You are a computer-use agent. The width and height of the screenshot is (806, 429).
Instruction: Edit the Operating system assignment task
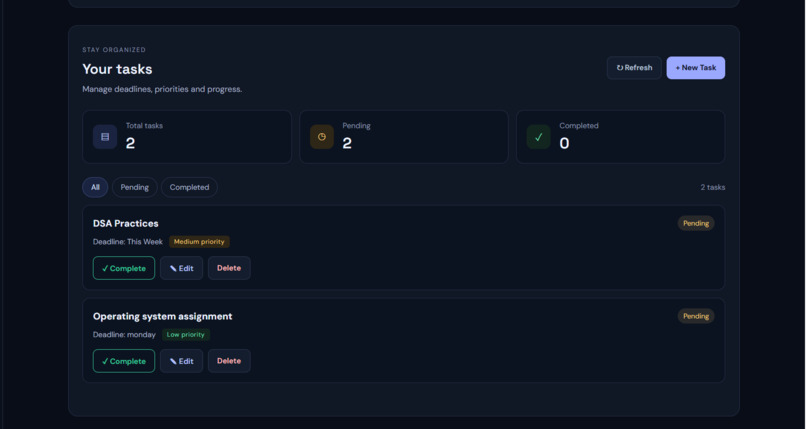tap(181, 361)
